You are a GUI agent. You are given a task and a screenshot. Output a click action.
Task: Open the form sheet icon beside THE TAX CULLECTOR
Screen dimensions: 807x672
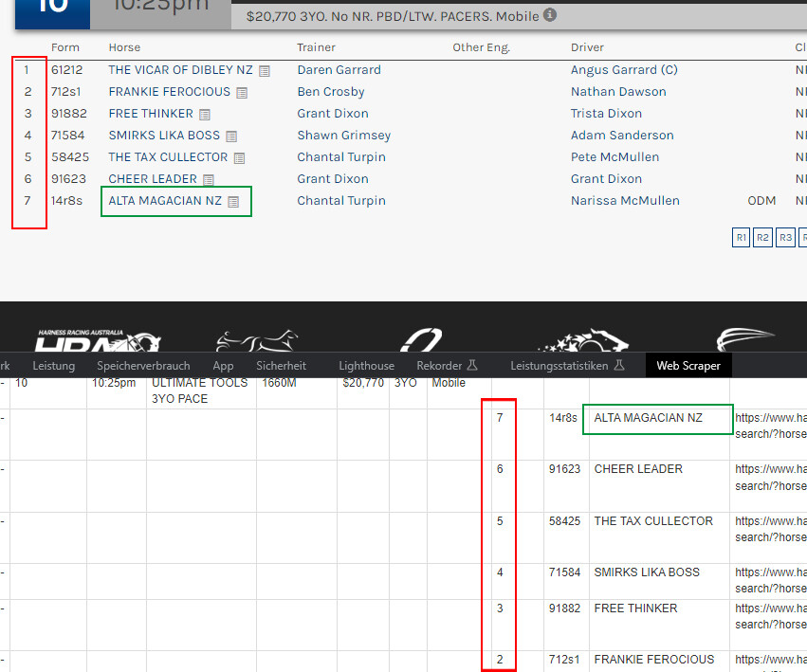[239, 158]
